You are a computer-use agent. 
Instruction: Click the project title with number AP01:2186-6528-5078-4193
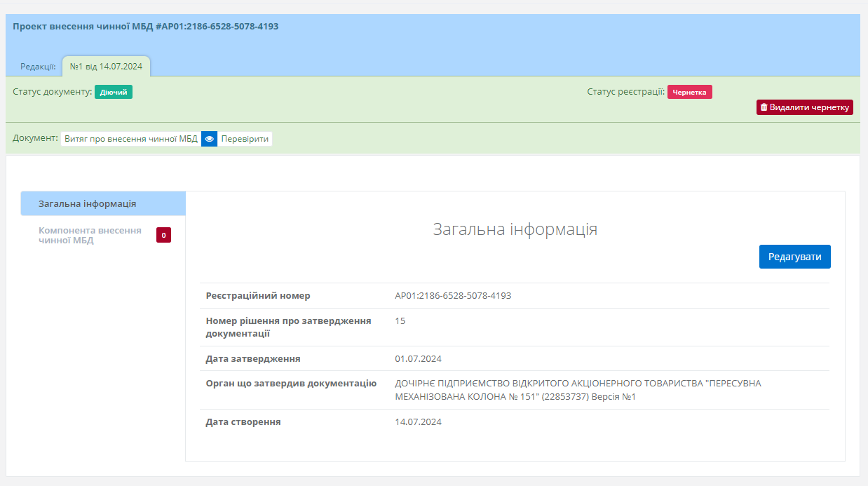tap(146, 27)
